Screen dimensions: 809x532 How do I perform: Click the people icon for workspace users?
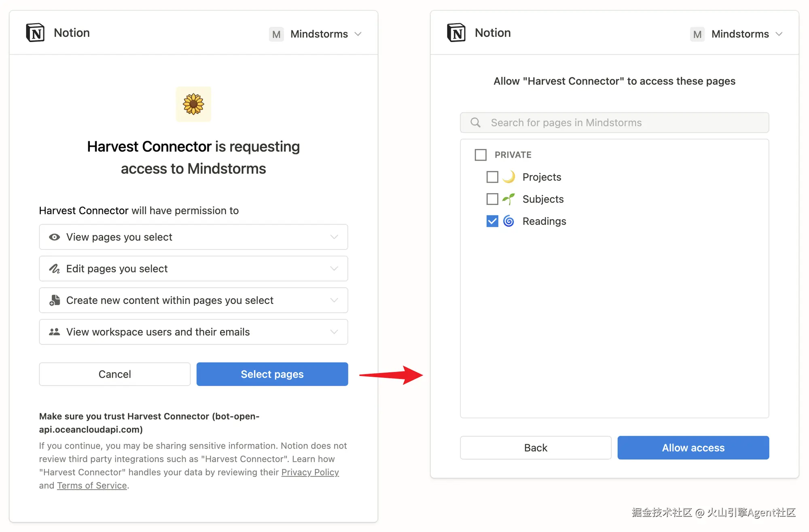(x=54, y=332)
